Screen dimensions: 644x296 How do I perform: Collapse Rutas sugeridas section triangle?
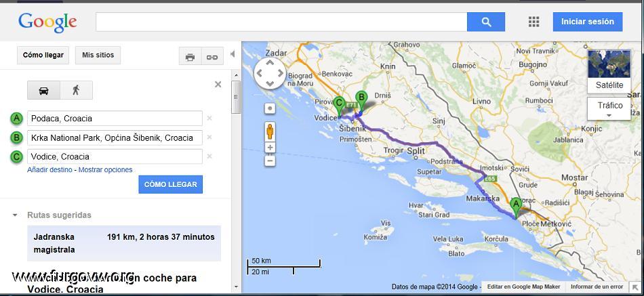tap(15, 215)
